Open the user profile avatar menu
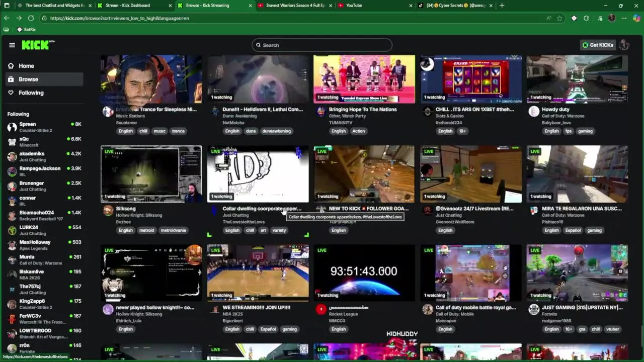 pos(624,45)
